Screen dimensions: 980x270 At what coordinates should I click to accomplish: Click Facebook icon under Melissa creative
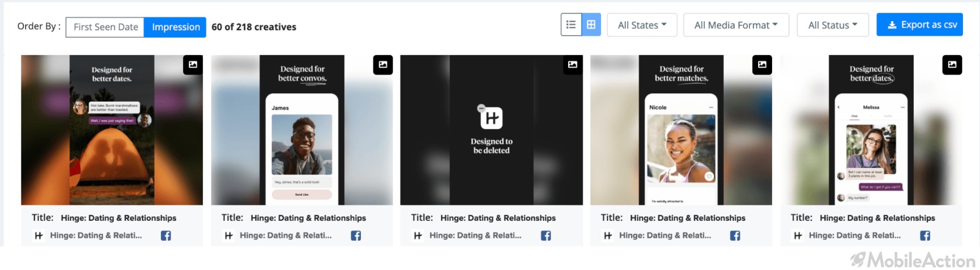tap(925, 236)
